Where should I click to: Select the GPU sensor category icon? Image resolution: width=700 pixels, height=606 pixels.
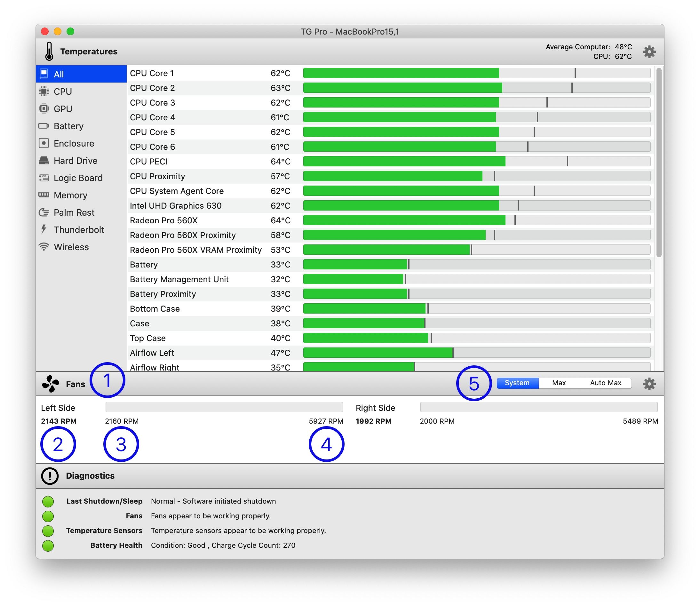click(x=44, y=108)
